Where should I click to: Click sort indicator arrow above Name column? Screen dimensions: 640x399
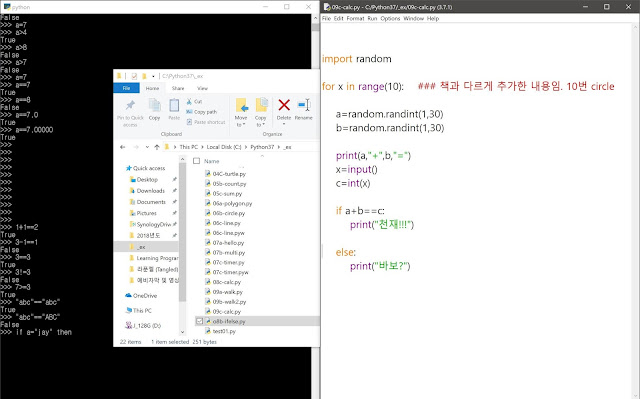pyautogui.click(x=262, y=156)
